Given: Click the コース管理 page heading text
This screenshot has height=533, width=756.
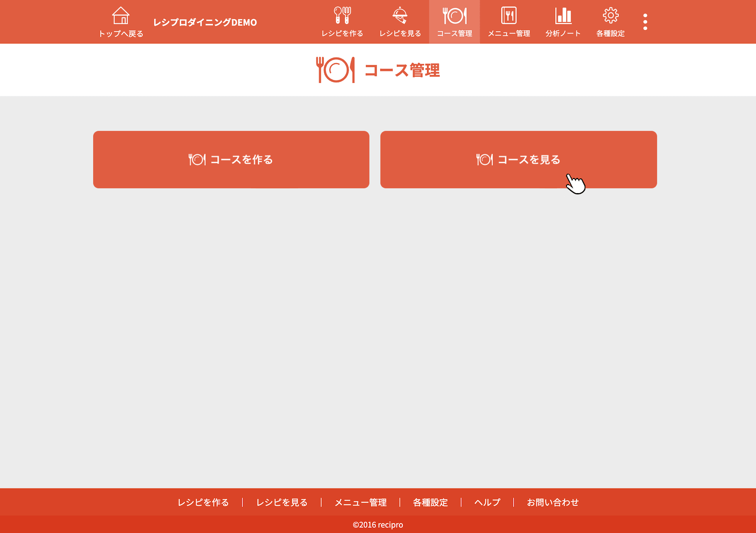Looking at the screenshot, I should [402, 70].
